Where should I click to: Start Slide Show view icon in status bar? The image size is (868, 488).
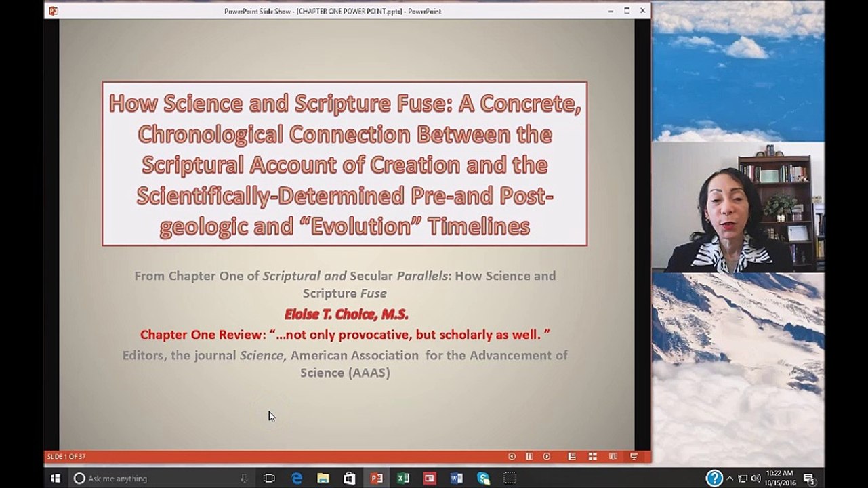coord(634,457)
